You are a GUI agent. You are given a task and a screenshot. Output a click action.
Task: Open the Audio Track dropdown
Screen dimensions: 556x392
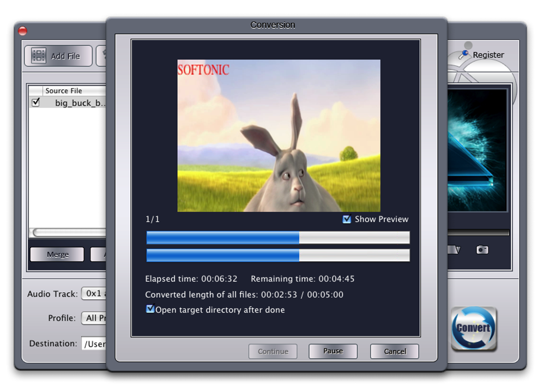click(x=94, y=293)
